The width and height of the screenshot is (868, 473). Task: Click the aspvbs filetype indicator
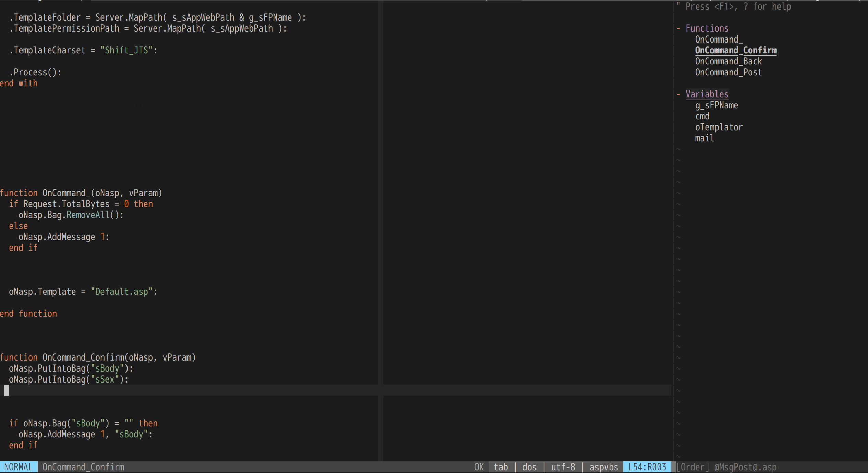pos(603,467)
